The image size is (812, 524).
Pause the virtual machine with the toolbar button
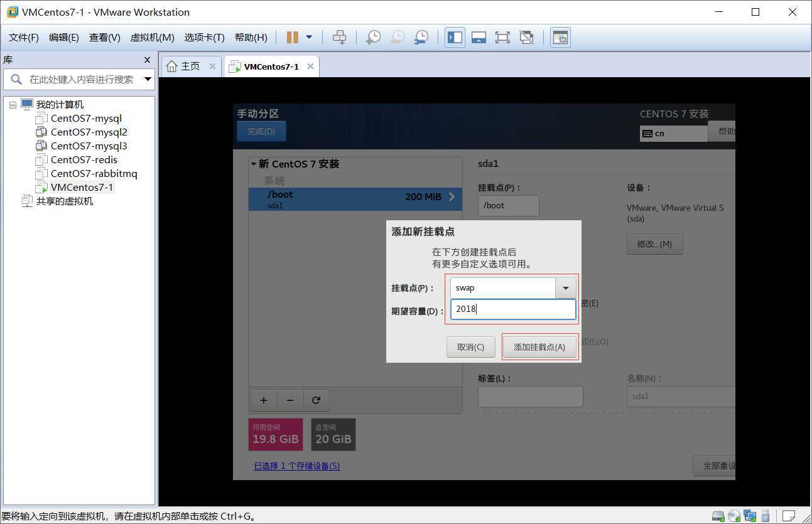pos(293,38)
